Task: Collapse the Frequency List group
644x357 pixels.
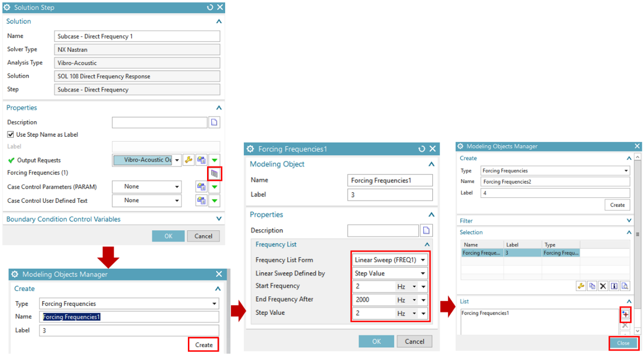Action: pyautogui.click(x=426, y=245)
